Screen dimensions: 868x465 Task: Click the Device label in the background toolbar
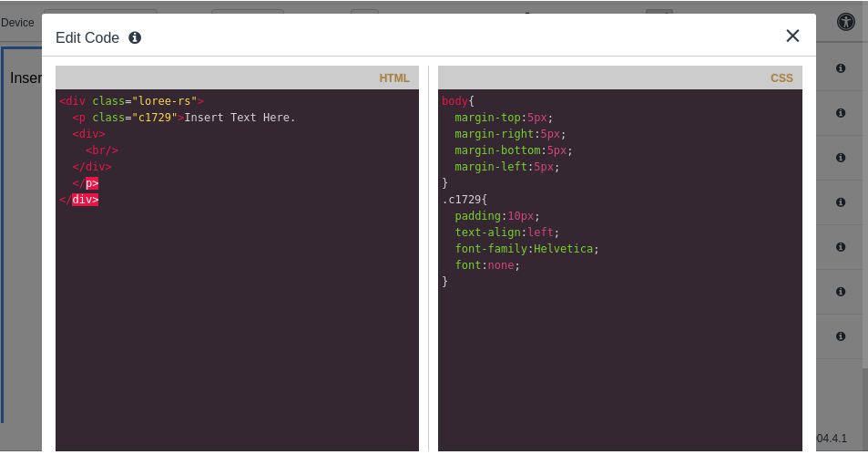tap(17, 23)
